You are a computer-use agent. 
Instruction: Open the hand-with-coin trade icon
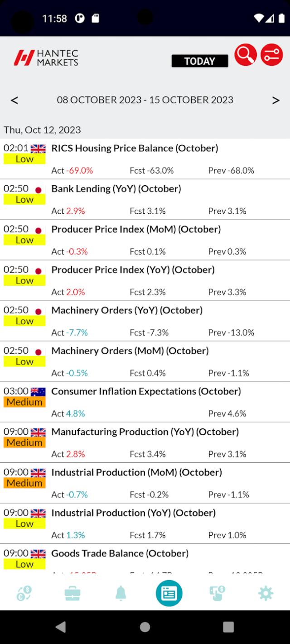coord(217,593)
